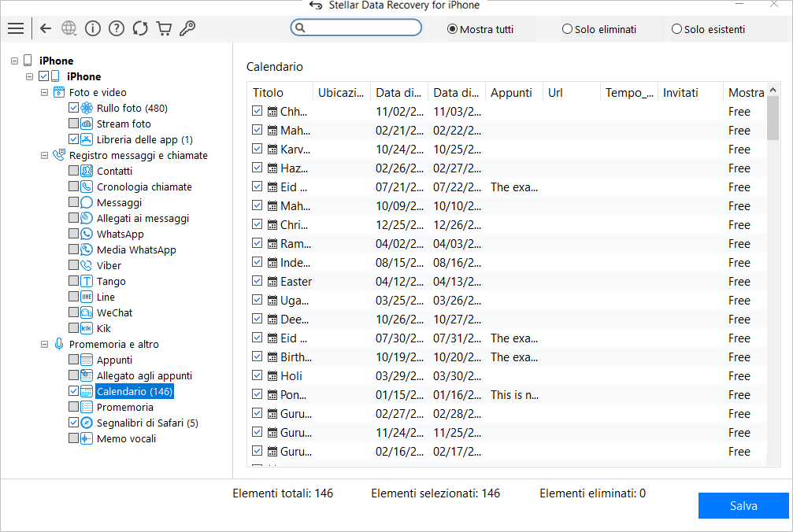The height and width of the screenshot is (532, 793).
Task: Click the Messaggi bubble icon
Action: pyautogui.click(x=87, y=202)
